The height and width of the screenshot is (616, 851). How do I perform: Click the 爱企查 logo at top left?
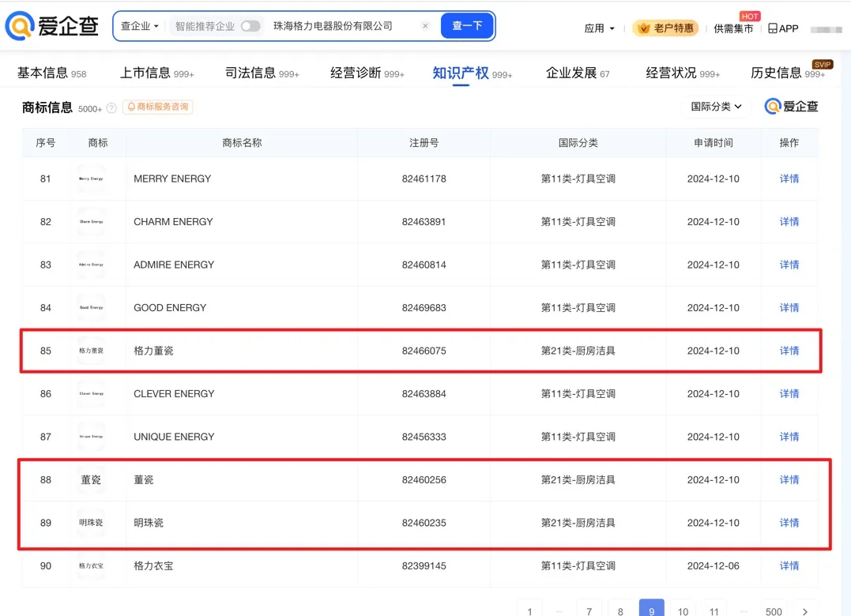coord(52,25)
